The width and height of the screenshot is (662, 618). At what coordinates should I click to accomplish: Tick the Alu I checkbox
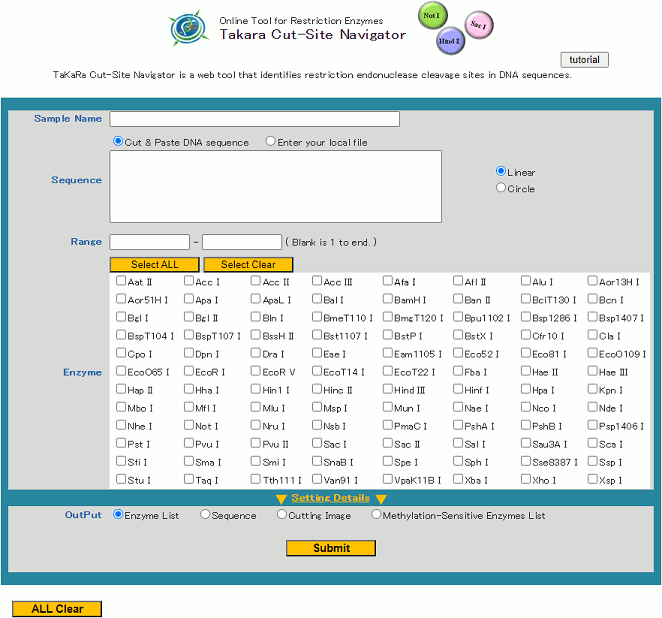coord(526,281)
